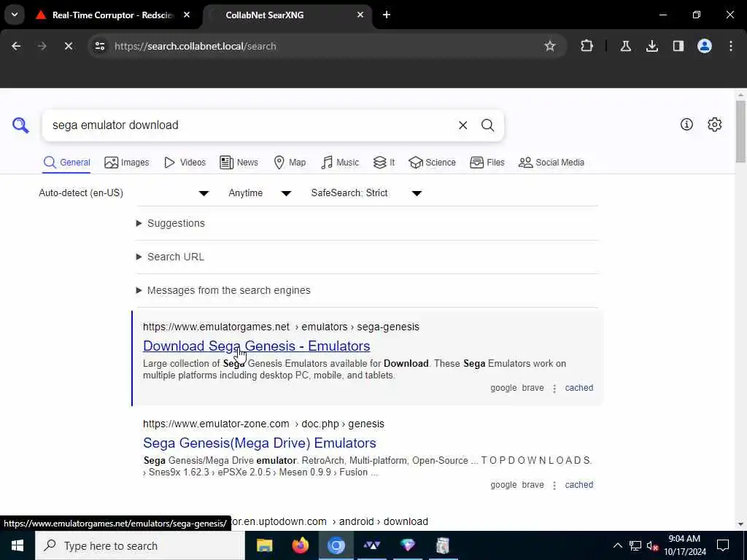The width and height of the screenshot is (747, 560).
Task: Switch to the Social Media category
Action: coord(551,163)
